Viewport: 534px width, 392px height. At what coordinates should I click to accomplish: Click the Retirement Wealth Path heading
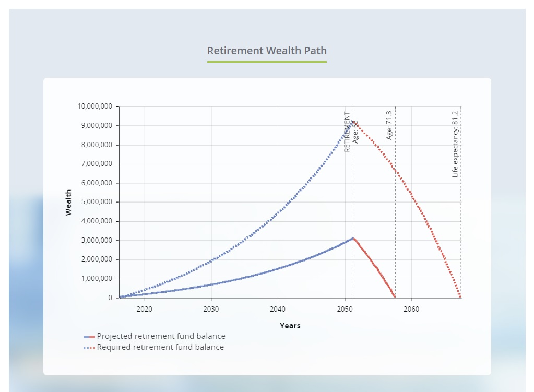pos(267,51)
